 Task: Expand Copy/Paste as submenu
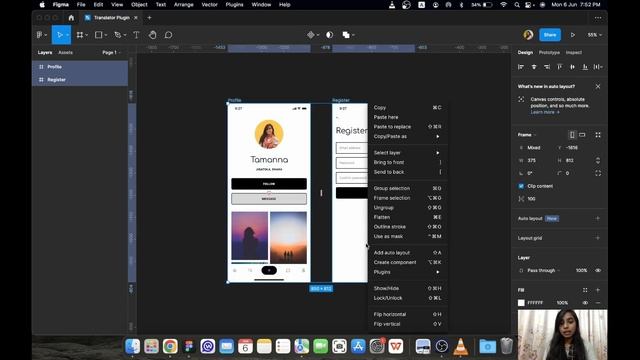point(407,136)
